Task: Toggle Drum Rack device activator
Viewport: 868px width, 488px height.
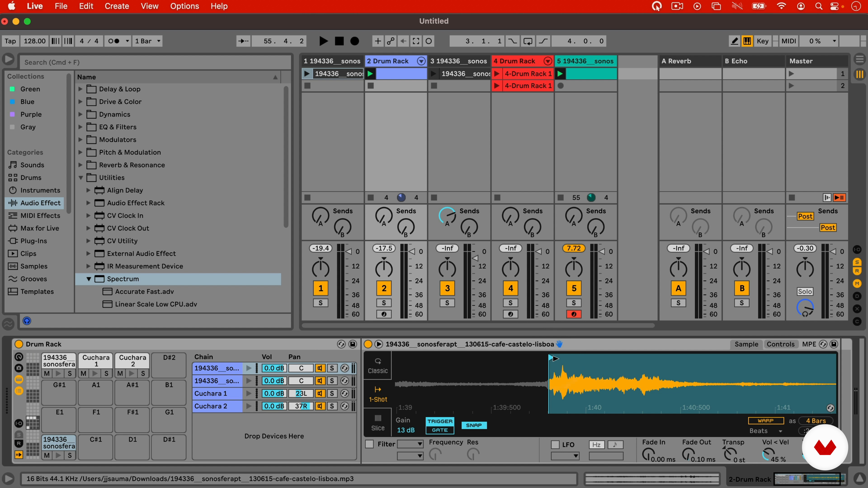Action: (19, 344)
